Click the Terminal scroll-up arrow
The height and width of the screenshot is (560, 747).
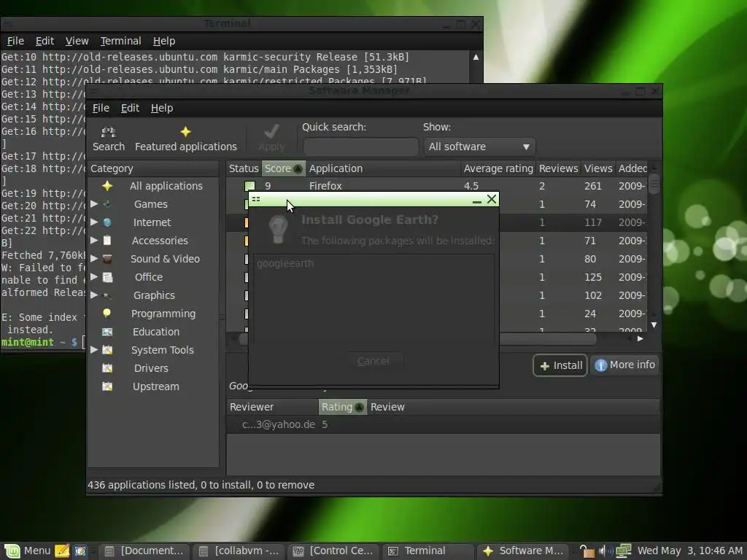point(476,57)
